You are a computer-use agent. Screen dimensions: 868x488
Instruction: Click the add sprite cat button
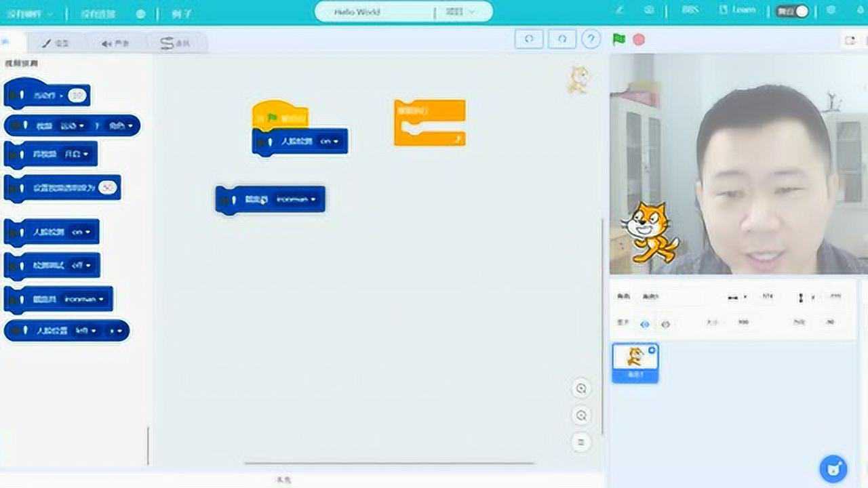tap(833, 468)
